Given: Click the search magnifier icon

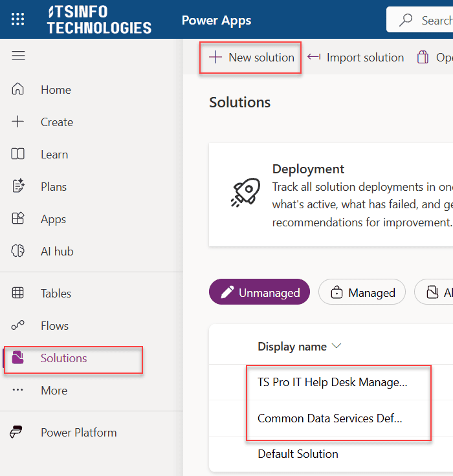Looking at the screenshot, I should coord(406,20).
